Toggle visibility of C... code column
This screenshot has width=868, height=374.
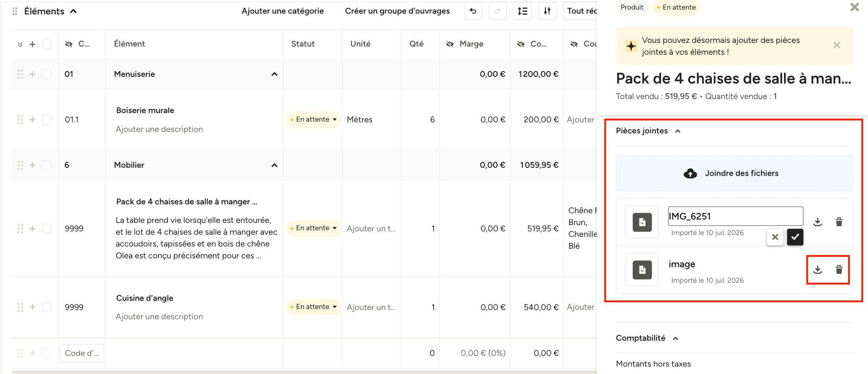pyautogui.click(x=69, y=44)
